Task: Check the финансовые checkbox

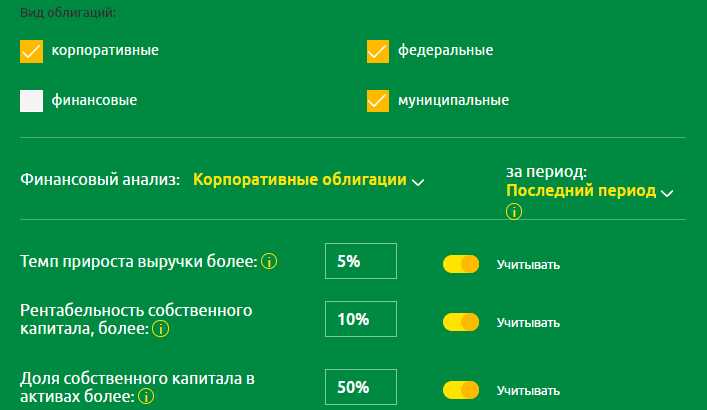Action: 32,101
